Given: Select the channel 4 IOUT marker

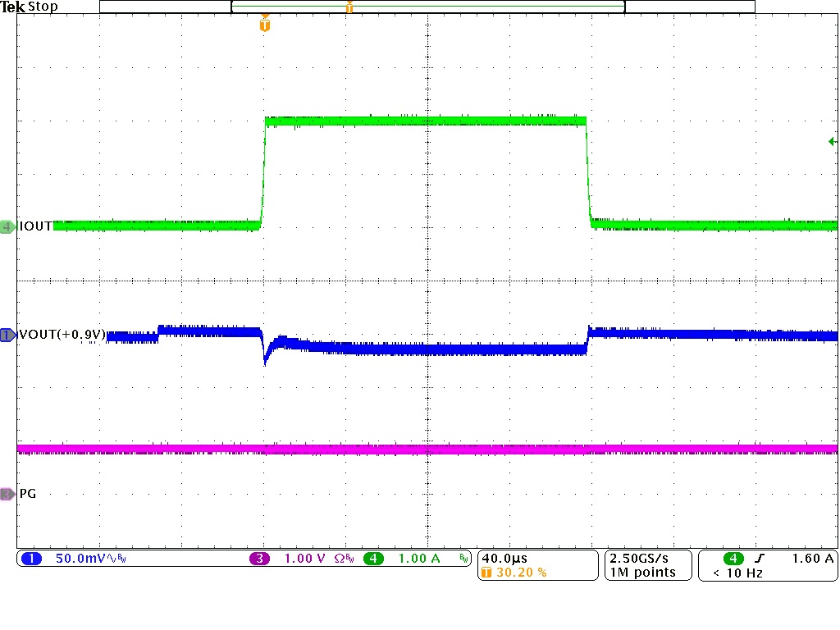Looking at the screenshot, I should (7, 226).
